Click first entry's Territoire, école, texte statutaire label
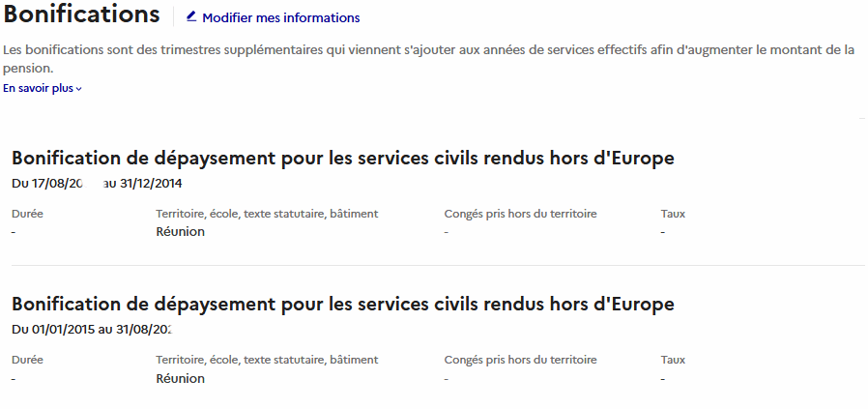868x409 pixels. click(x=267, y=214)
